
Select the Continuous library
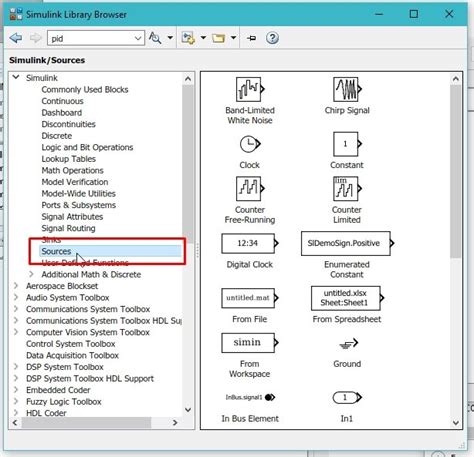click(62, 101)
